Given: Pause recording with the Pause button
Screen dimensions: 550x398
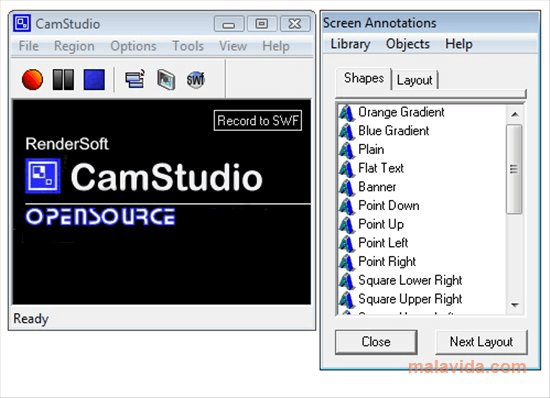Looking at the screenshot, I should (x=63, y=80).
